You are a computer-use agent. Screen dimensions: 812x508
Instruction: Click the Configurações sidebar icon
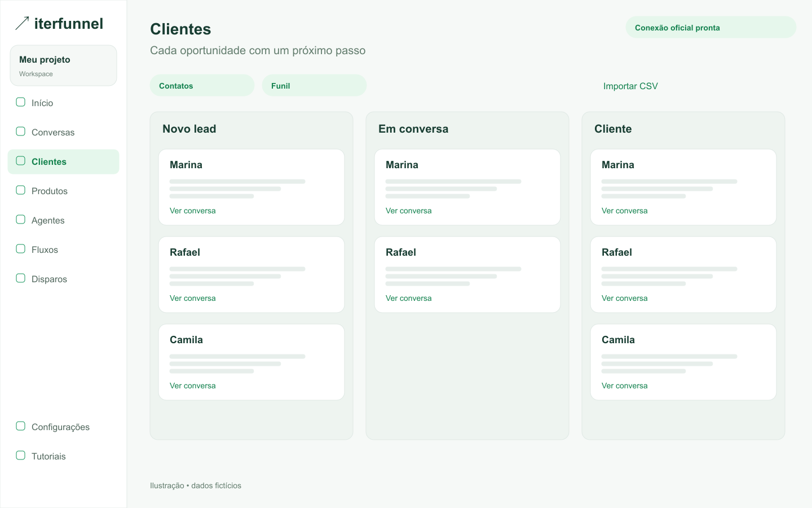coord(21,426)
